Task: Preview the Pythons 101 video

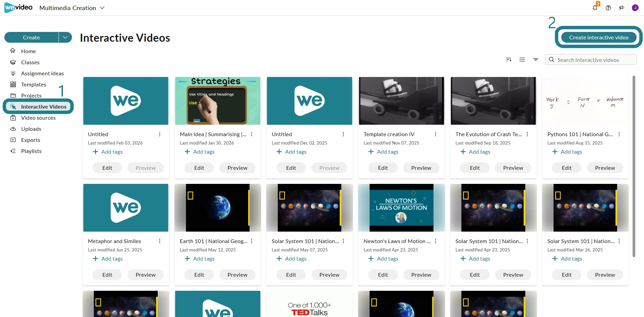Action: coord(605,168)
